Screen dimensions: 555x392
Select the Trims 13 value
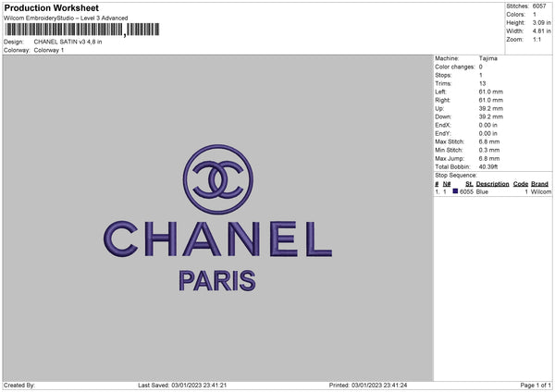[x=483, y=83]
